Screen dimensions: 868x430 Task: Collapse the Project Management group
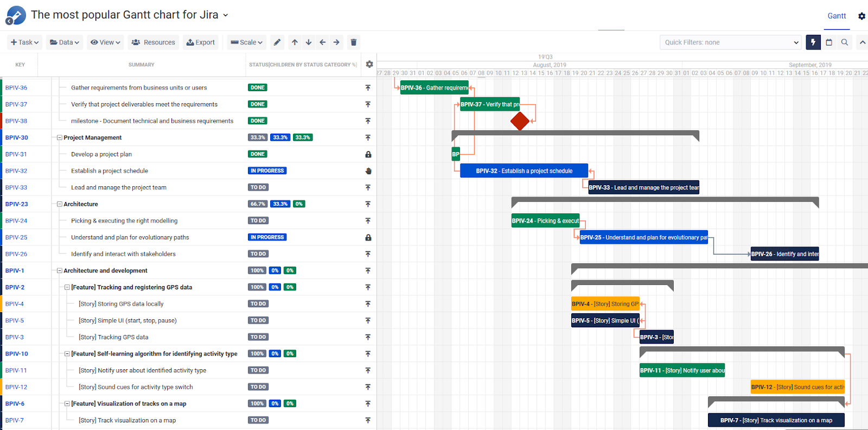click(60, 138)
